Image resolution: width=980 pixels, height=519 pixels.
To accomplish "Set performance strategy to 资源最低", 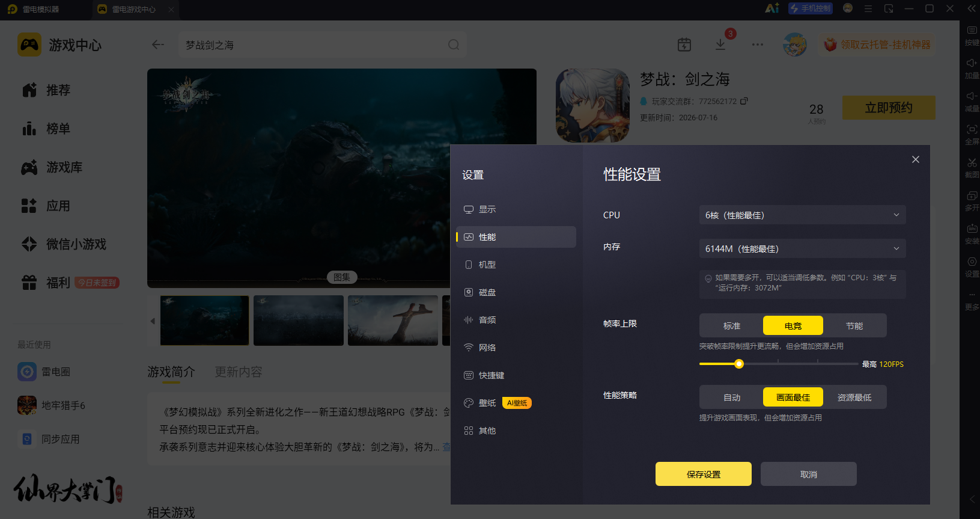I will [x=854, y=397].
